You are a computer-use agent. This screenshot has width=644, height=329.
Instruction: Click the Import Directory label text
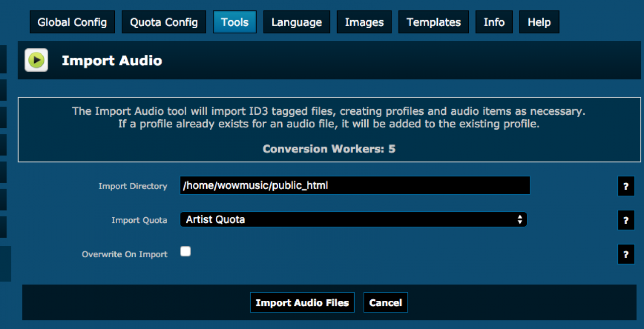click(133, 186)
